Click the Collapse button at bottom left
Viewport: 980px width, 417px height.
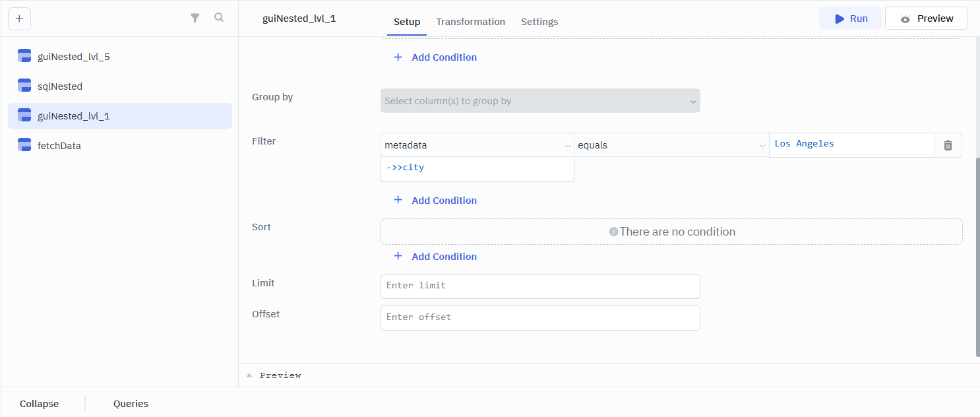[39, 404]
